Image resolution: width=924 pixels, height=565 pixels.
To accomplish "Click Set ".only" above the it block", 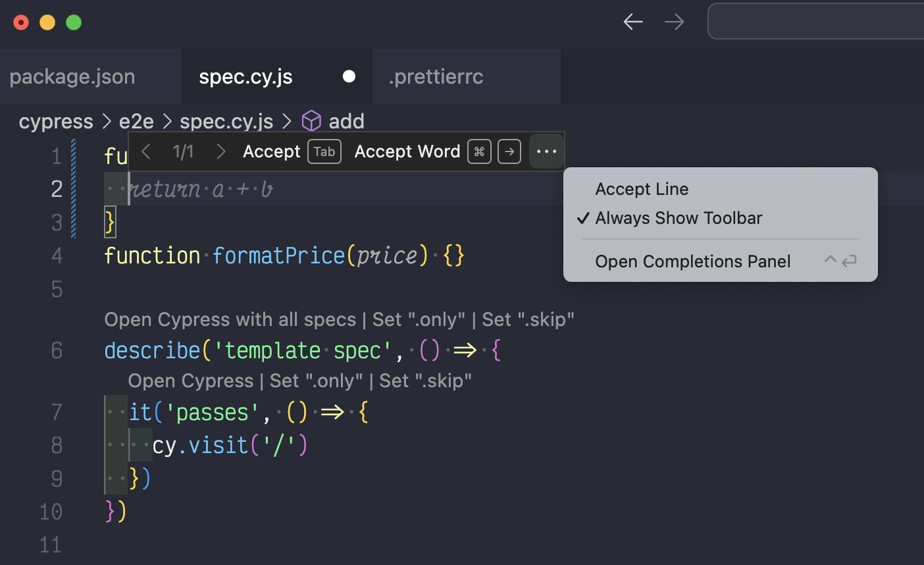I will (x=317, y=381).
